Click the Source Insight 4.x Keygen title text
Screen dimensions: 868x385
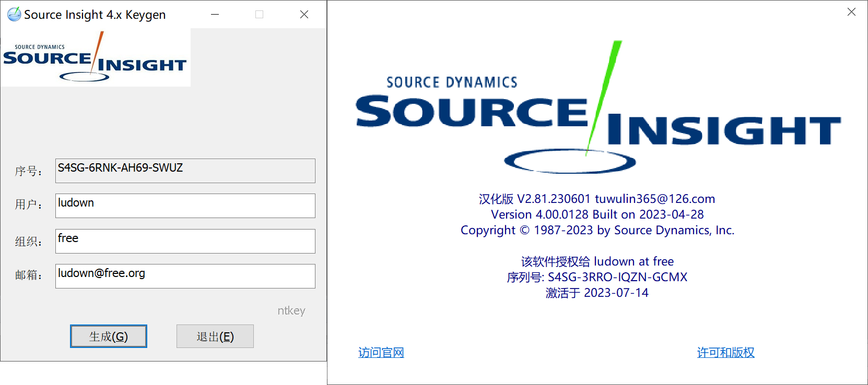[95, 15]
